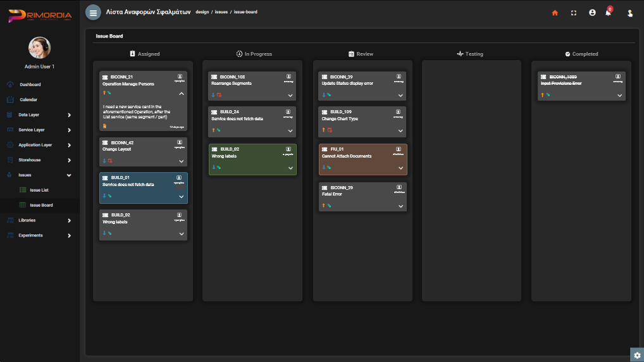Expand the Data Layer sidebar menu
The width and height of the screenshot is (644, 362).
tap(69, 115)
